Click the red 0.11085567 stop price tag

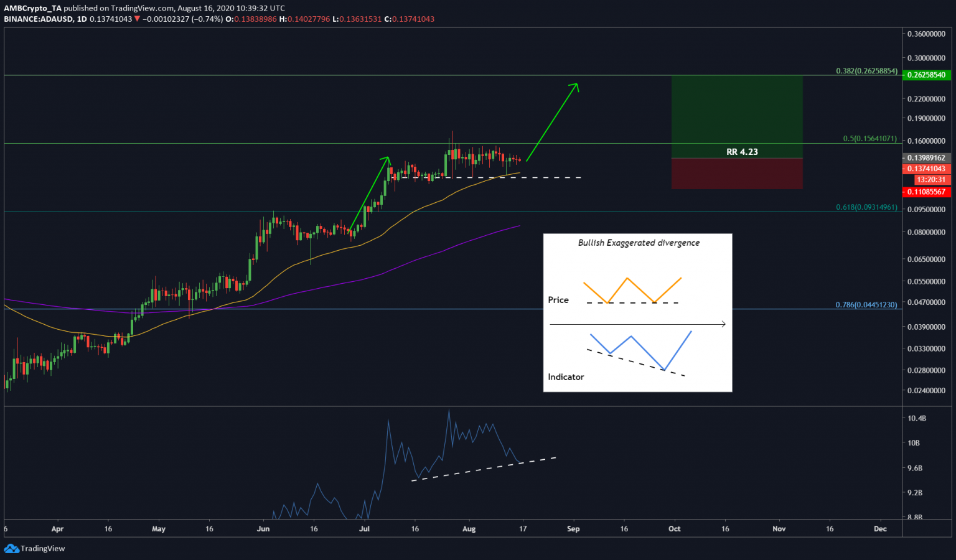pos(926,192)
